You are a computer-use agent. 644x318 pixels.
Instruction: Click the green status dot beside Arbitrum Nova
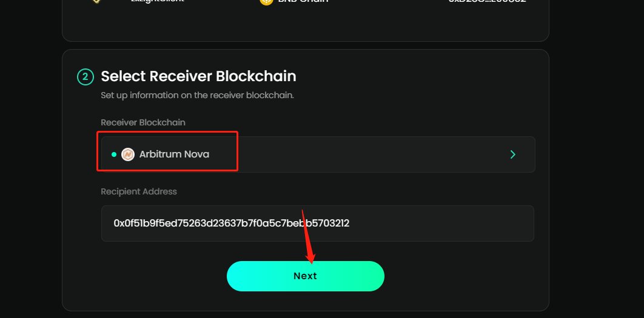(x=113, y=154)
